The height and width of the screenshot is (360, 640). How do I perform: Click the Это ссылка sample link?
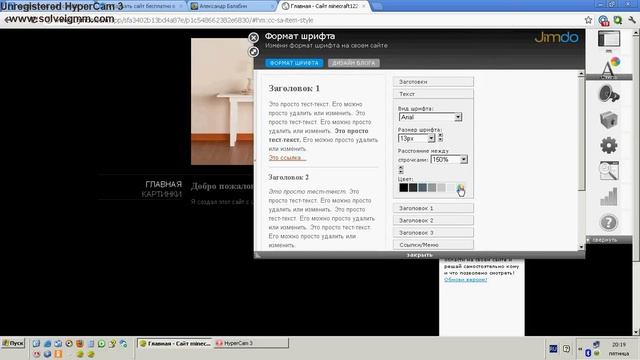(287, 158)
